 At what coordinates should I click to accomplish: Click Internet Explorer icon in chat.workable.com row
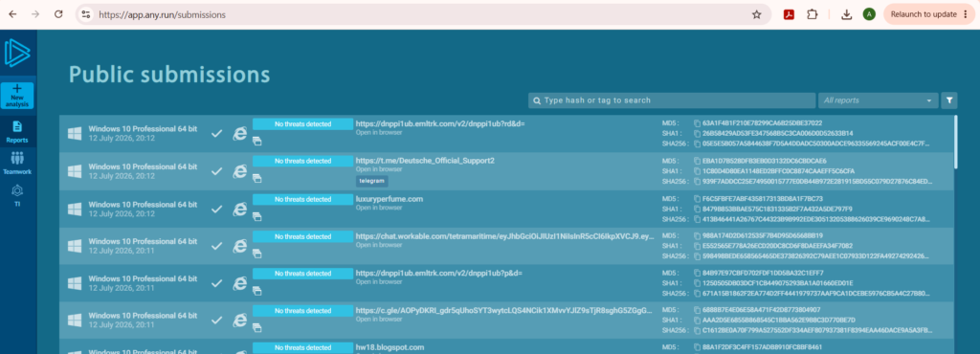click(240, 246)
